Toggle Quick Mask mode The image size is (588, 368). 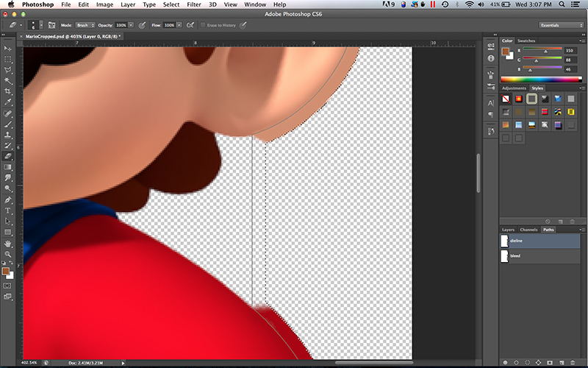7,286
